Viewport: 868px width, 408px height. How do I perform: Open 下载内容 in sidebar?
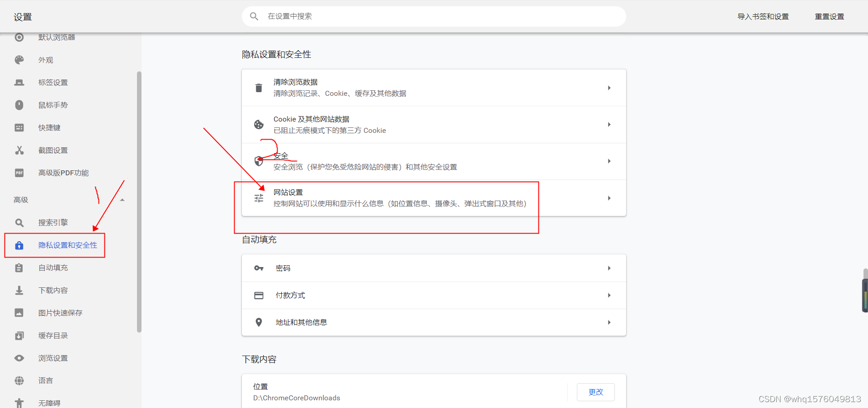(x=53, y=290)
